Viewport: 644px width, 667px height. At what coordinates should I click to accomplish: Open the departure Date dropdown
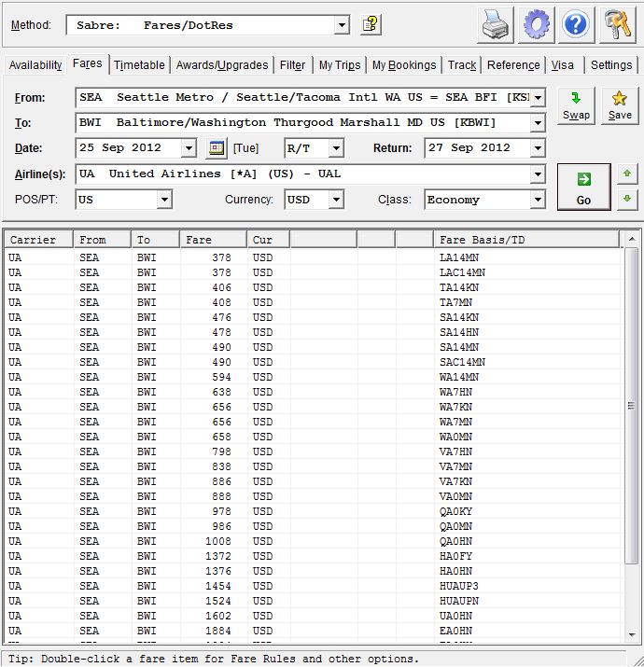[x=189, y=148]
